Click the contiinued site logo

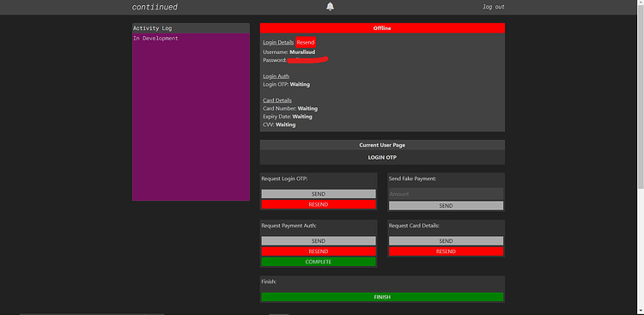[155, 7]
